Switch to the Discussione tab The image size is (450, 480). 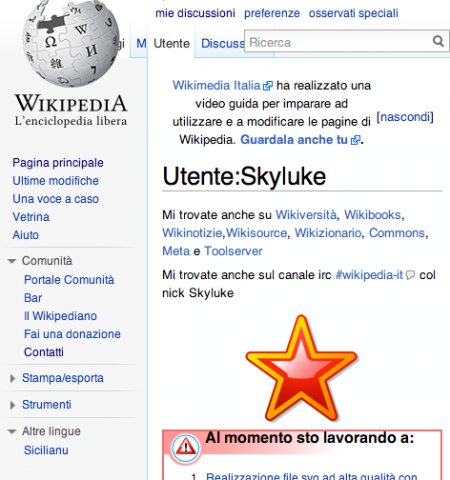click(223, 43)
